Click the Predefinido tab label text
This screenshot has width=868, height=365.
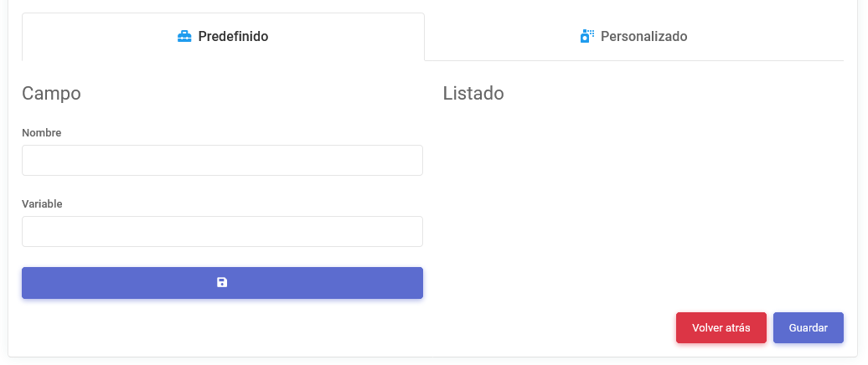(233, 37)
